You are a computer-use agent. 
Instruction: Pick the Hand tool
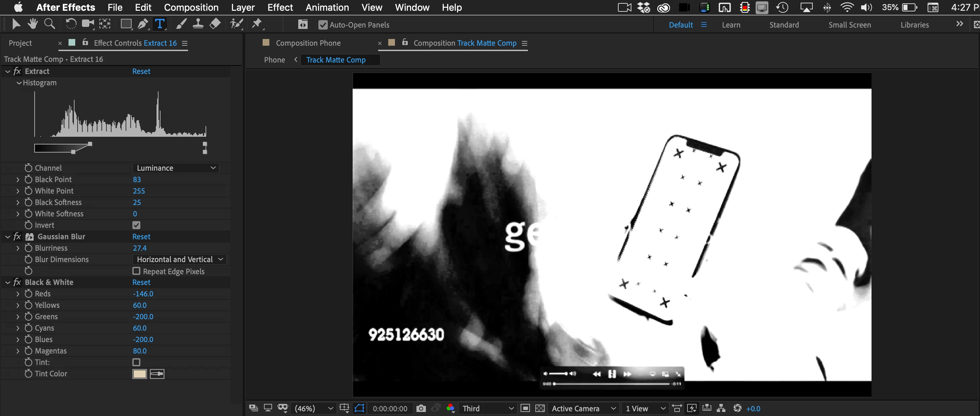33,24
